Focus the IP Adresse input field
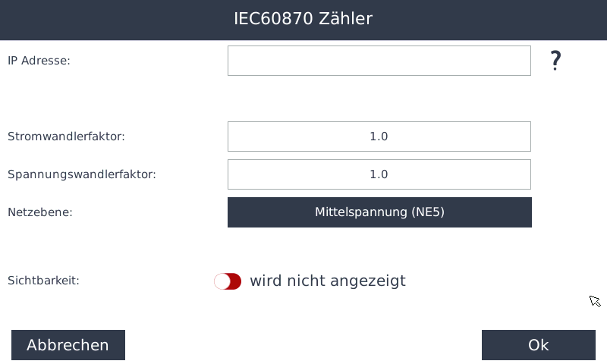Screen dimensions: 607x364 coord(379,61)
